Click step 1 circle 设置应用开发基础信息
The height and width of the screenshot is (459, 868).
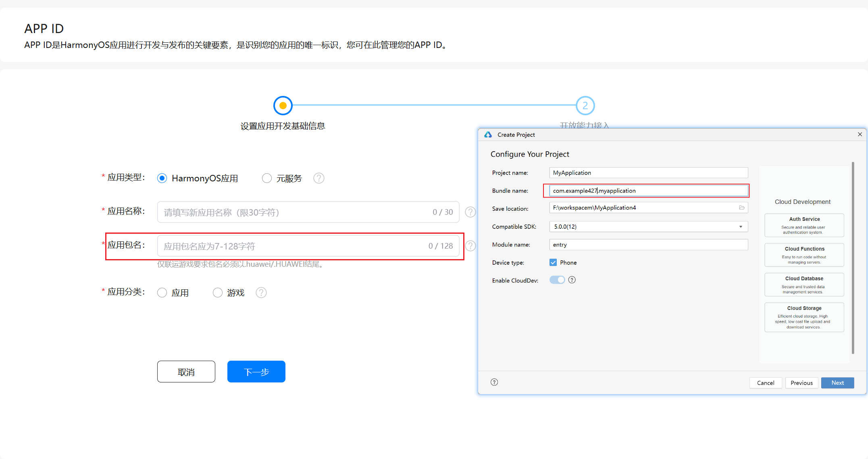[x=283, y=106]
